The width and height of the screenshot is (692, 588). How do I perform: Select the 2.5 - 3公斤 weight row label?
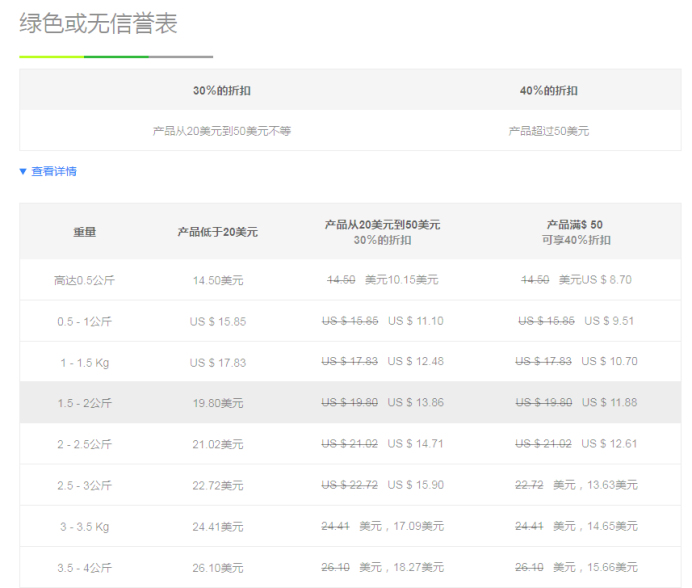coord(84,486)
